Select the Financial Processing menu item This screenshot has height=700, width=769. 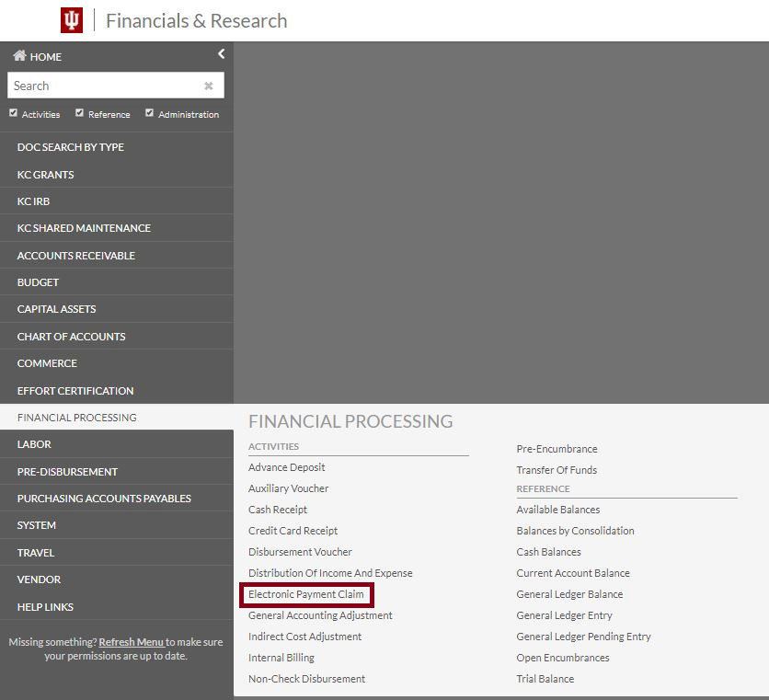tap(77, 417)
